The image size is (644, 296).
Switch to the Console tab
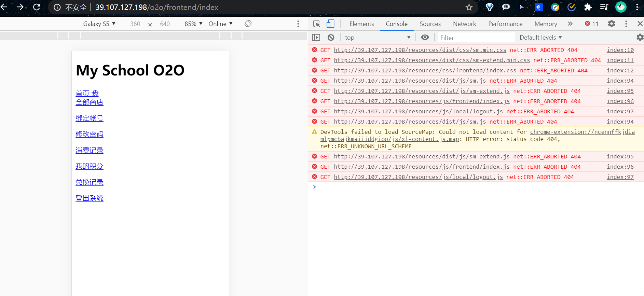tap(397, 24)
